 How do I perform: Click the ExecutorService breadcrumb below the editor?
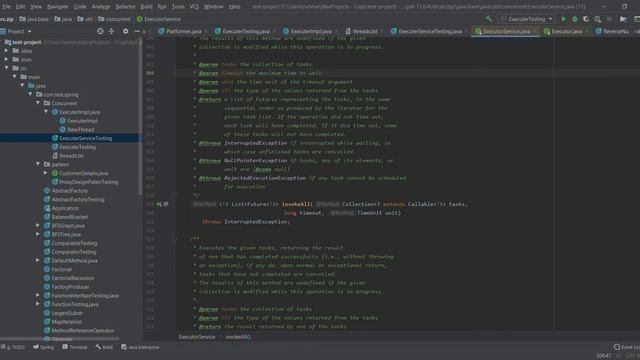coord(197,337)
